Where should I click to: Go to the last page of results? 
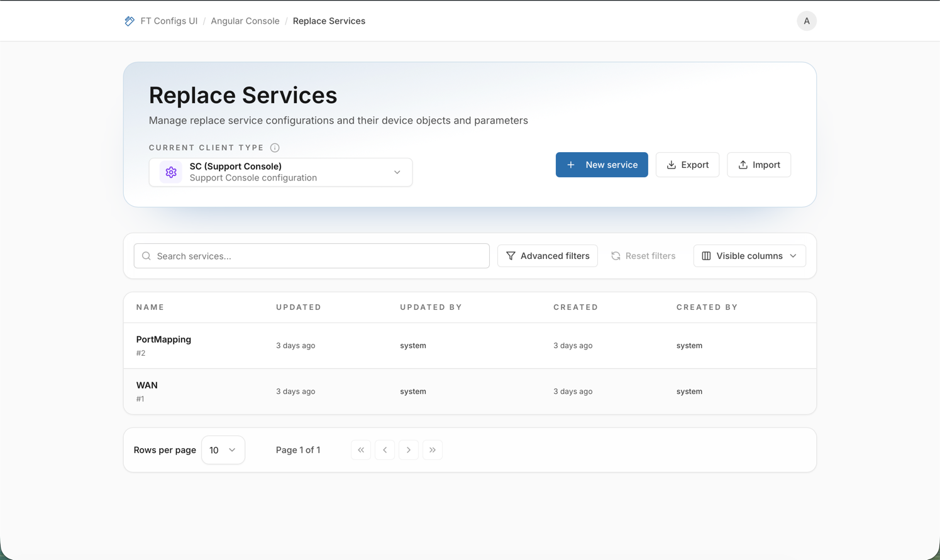click(433, 450)
